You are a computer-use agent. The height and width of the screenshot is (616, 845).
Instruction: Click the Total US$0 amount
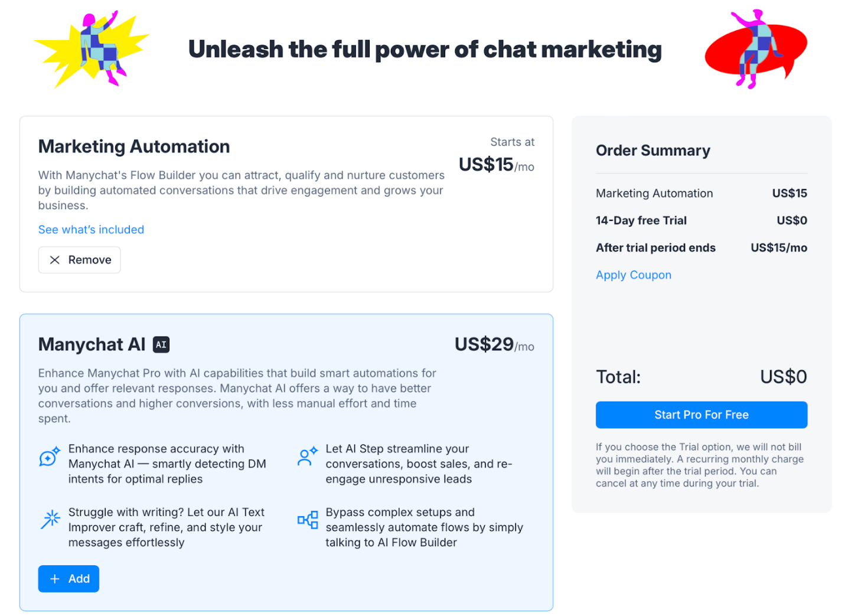pos(783,376)
